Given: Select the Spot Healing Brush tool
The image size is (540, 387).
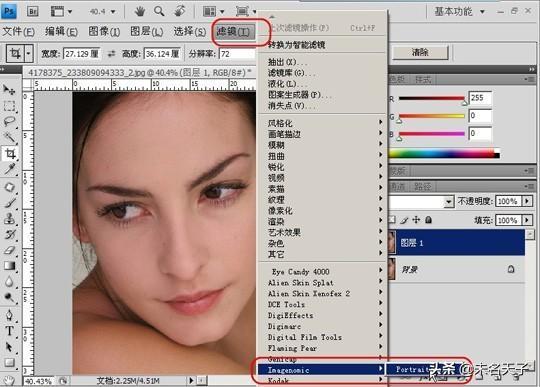Looking at the screenshot, I should [9, 187].
